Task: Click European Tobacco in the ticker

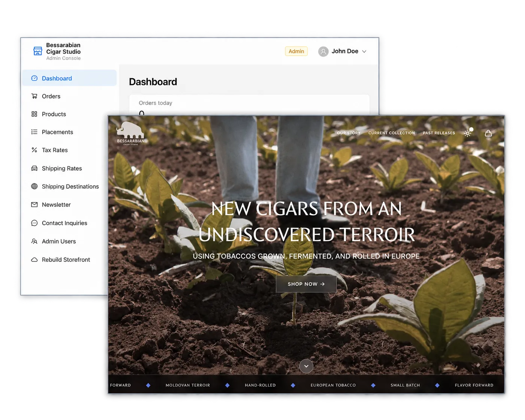Action: [x=333, y=385]
